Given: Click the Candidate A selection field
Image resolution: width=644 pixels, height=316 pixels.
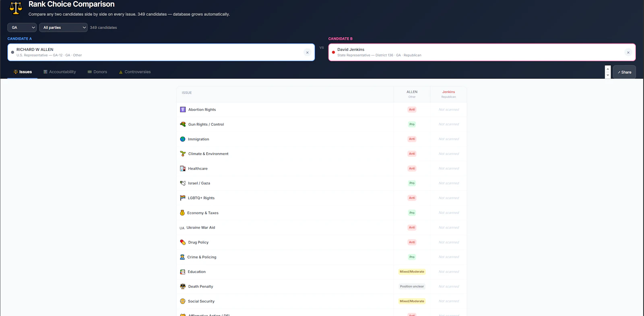Looking at the screenshot, I should click(161, 52).
